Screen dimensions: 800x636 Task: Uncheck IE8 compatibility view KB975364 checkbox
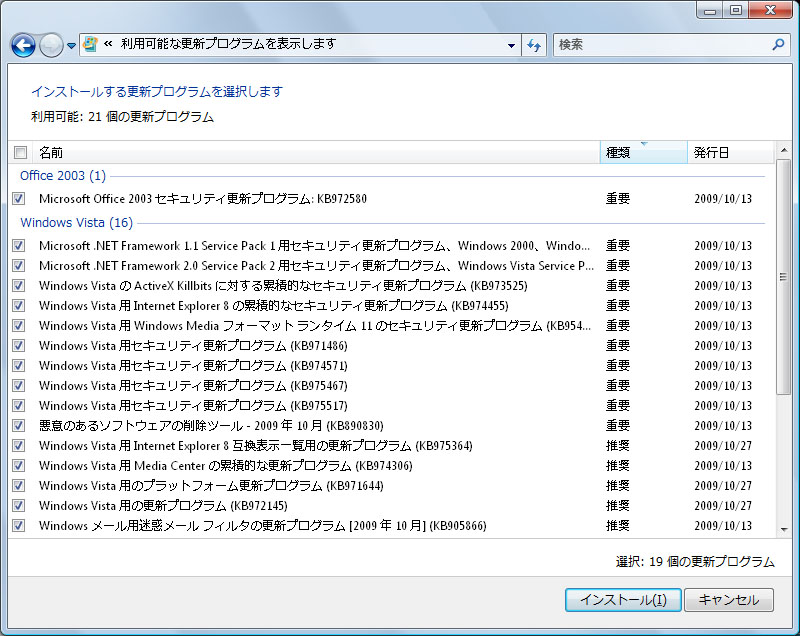(19, 445)
